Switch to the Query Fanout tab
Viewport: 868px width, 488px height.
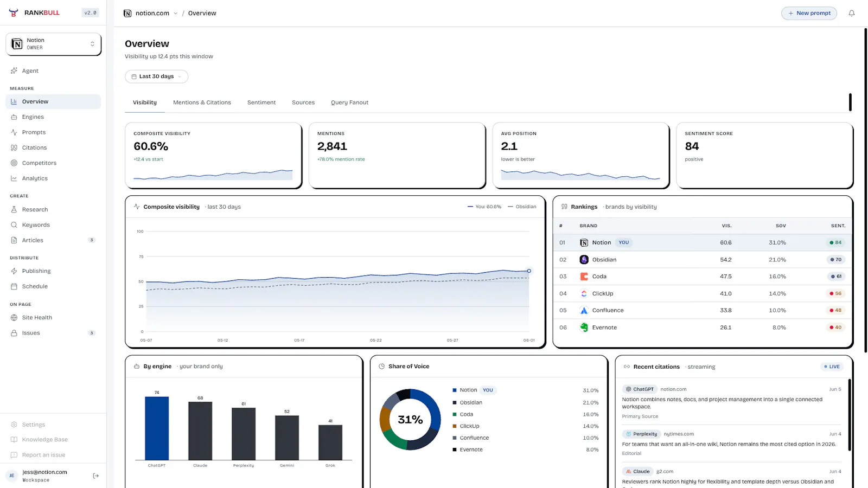click(349, 102)
